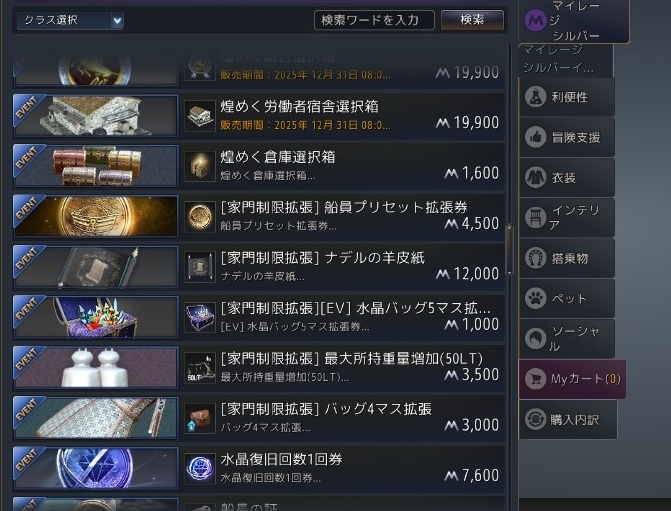671x511 pixels.
Task: Click the item list scrollbar handle
Action: tap(509, 250)
